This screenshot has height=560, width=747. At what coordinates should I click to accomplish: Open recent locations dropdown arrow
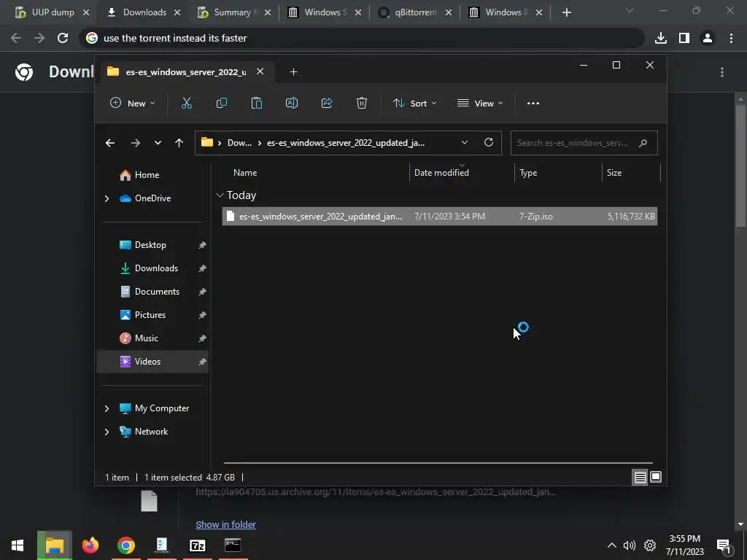(158, 143)
